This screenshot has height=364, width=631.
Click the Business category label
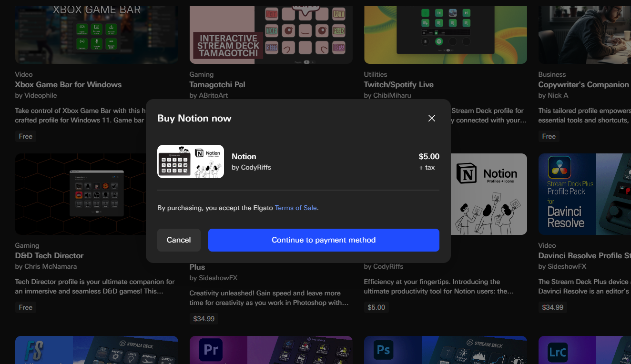552,74
